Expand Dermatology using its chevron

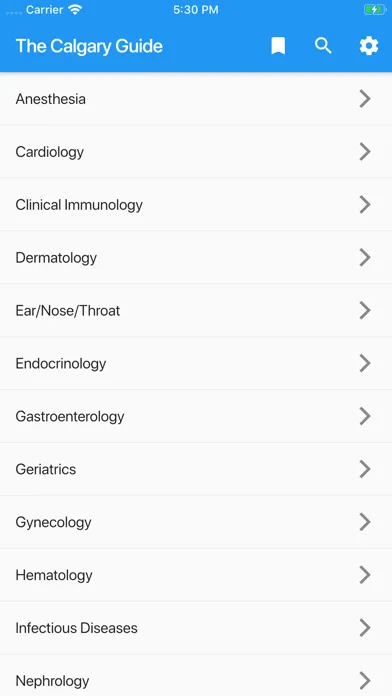point(364,257)
